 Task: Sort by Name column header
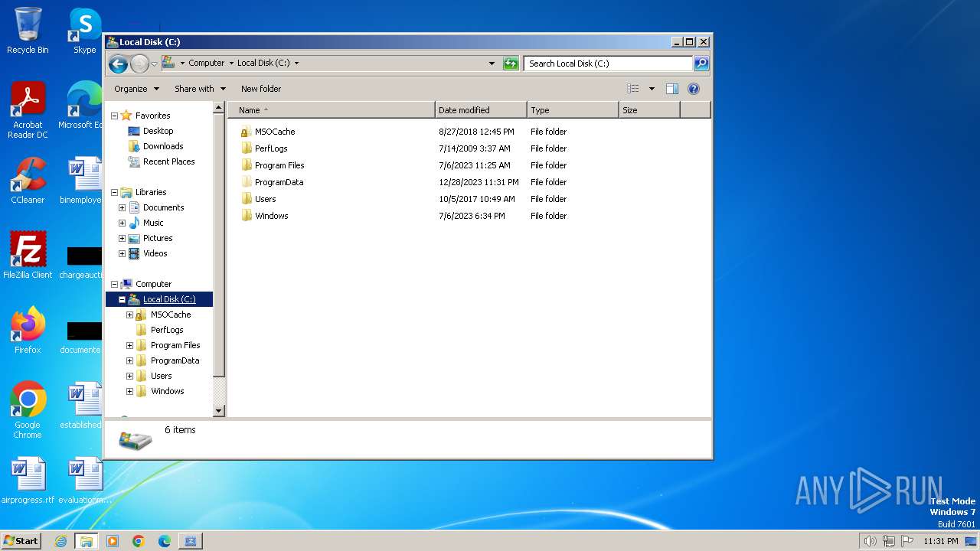click(332, 110)
